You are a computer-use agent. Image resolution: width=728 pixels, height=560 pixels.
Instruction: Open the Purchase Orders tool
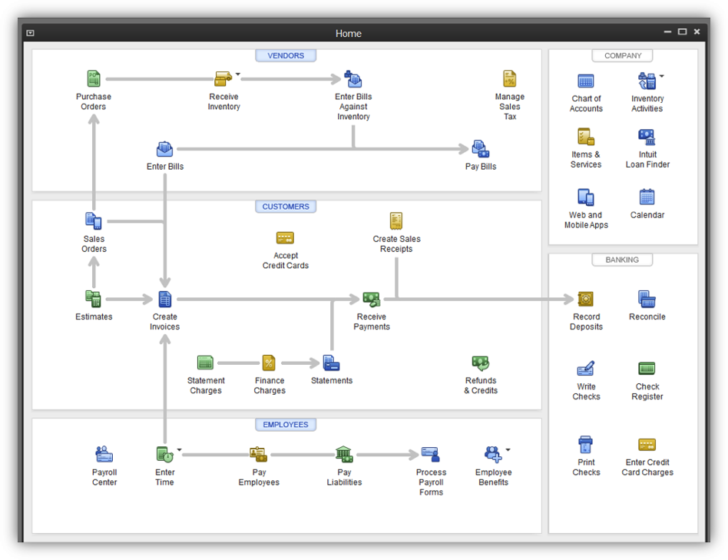tap(93, 78)
